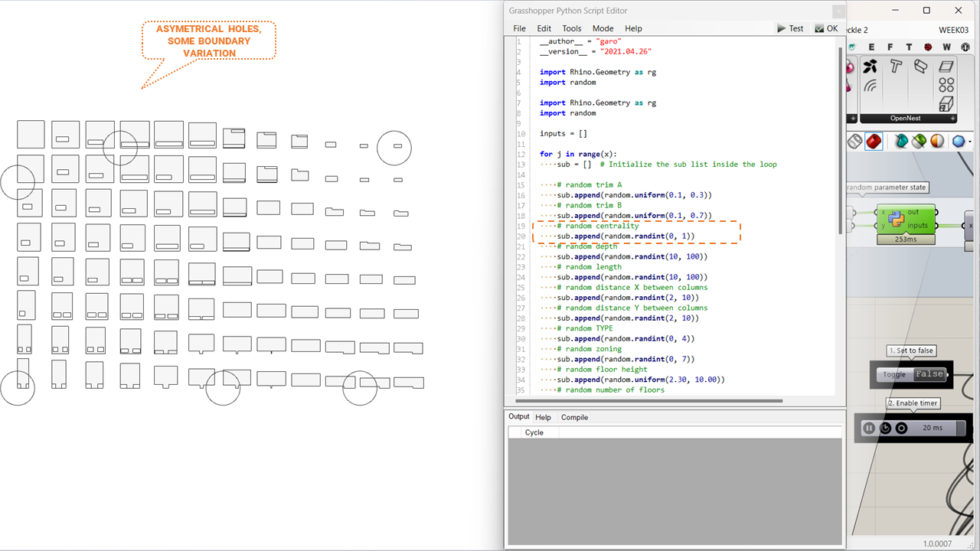Select the red shaded preview icon
The image size is (980, 551).
pos(874,142)
